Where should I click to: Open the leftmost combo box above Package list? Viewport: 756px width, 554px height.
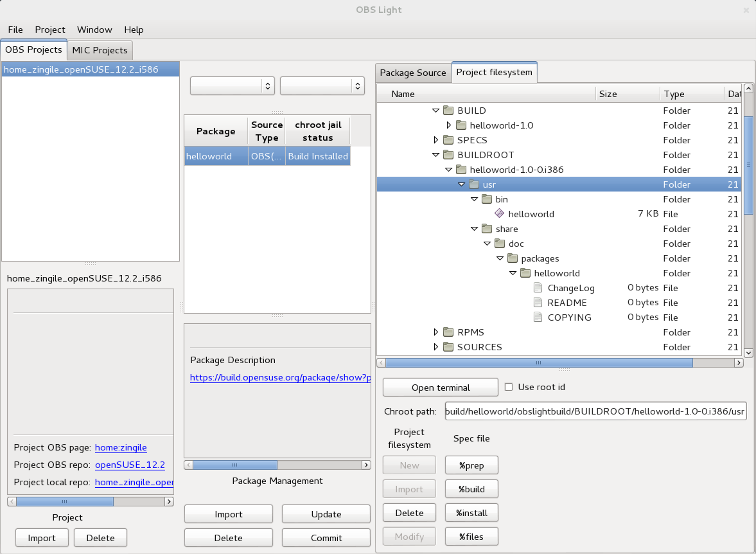click(x=232, y=85)
